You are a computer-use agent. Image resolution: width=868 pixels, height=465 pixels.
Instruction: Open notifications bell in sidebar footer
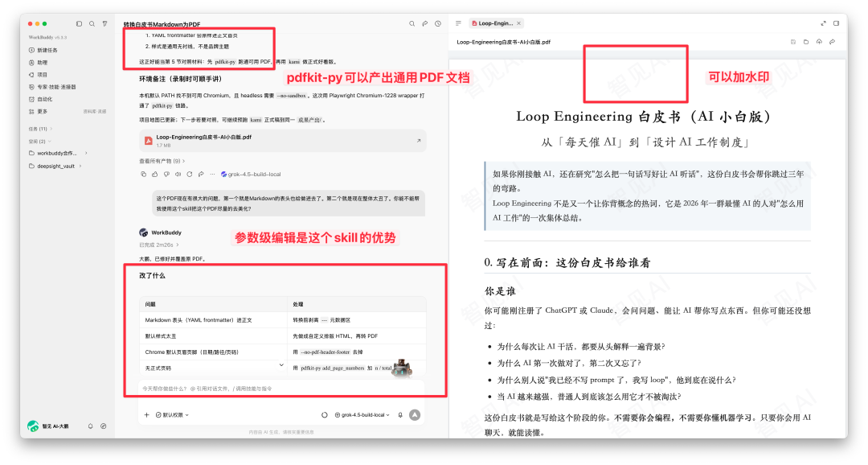point(90,426)
